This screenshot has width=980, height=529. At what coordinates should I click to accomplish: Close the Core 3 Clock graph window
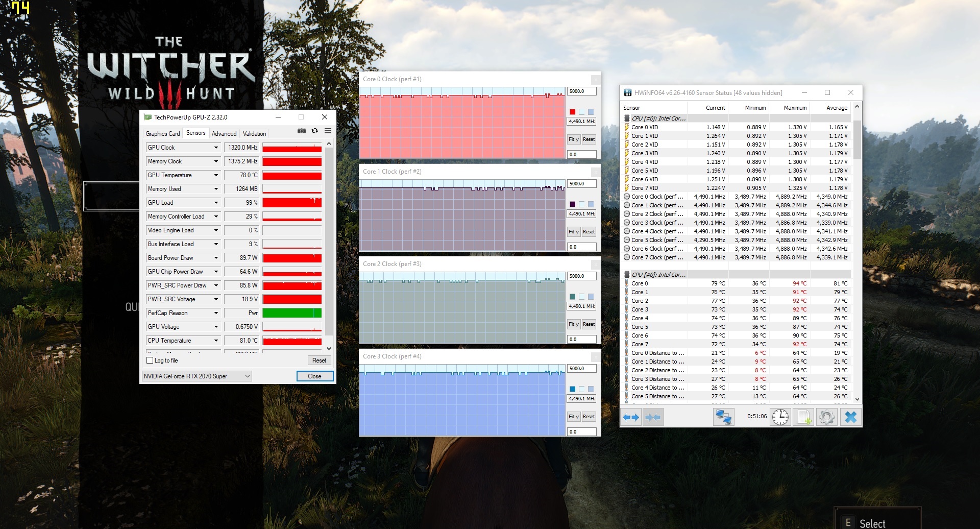[596, 357]
